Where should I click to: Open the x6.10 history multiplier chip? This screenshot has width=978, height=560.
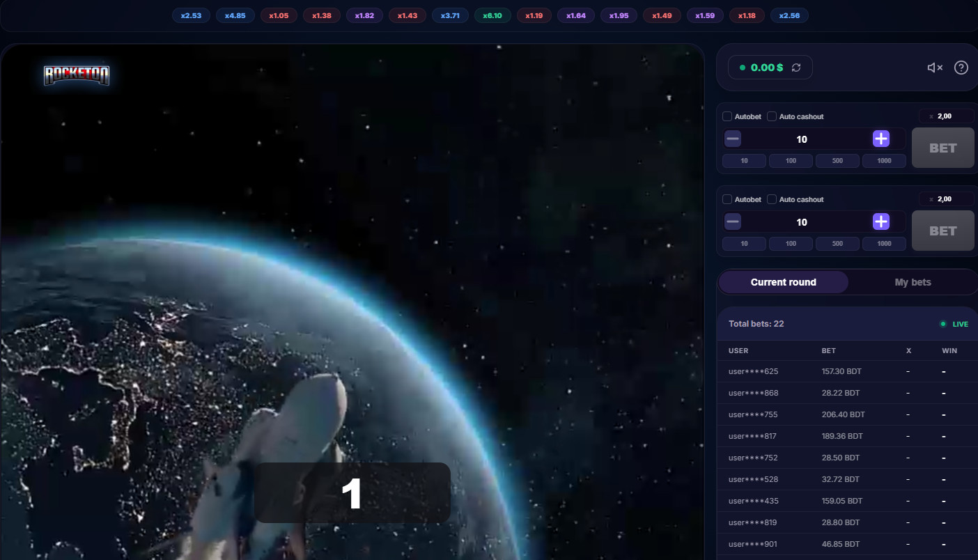(492, 15)
